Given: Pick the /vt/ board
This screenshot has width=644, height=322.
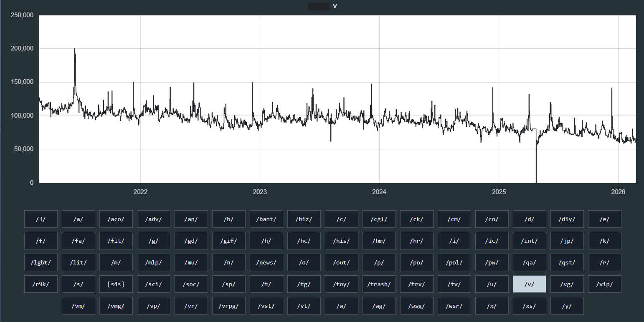Looking at the screenshot, I should (x=304, y=306).
